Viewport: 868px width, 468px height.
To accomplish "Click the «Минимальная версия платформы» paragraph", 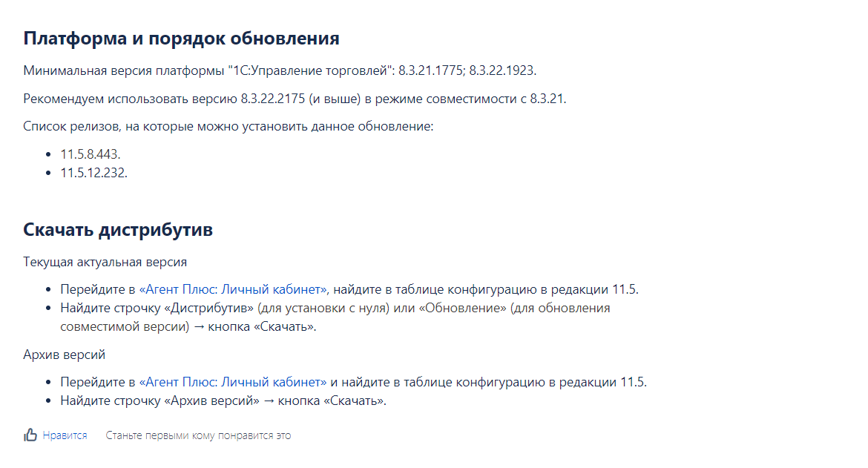I will (280, 70).
